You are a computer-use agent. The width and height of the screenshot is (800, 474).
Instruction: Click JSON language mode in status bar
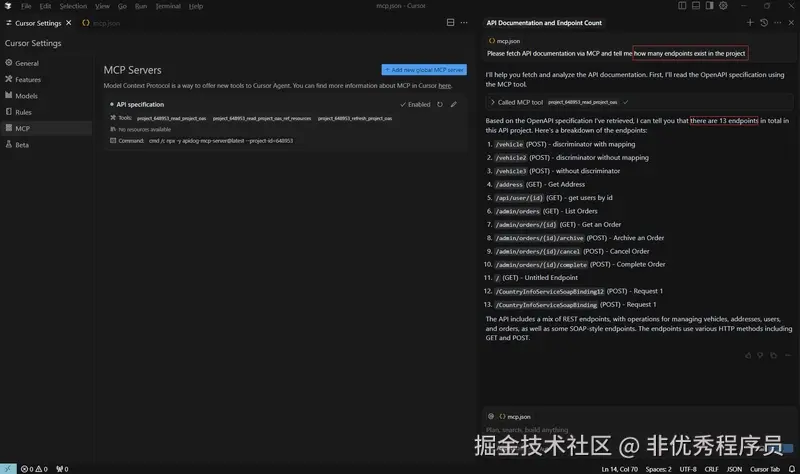click(x=734, y=469)
